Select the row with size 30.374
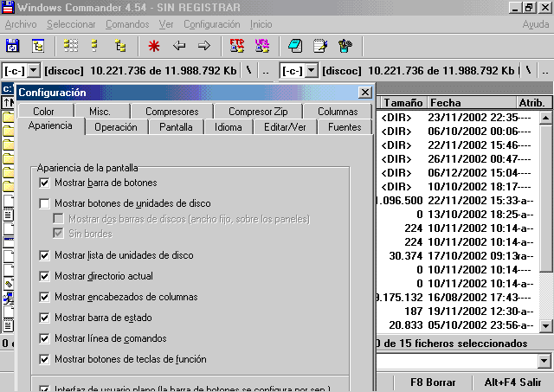Viewport: 554px width, 392px height. (x=458, y=255)
